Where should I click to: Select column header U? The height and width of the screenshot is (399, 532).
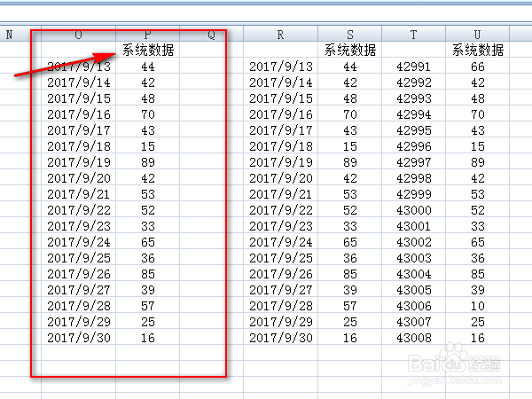click(477, 35)
